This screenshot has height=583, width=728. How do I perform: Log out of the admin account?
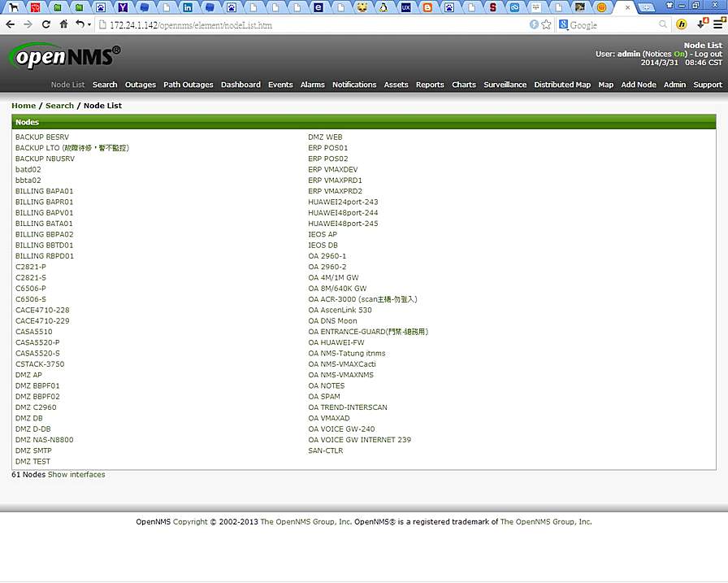[708, 54]
